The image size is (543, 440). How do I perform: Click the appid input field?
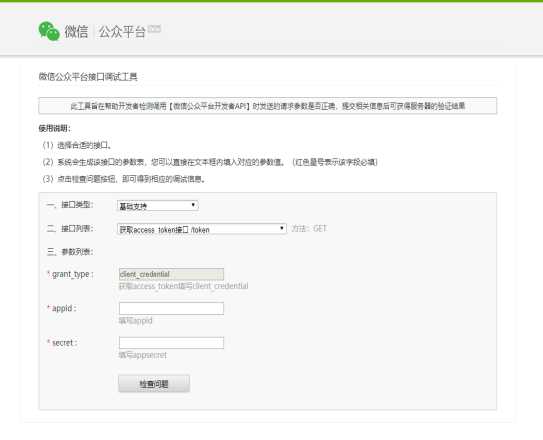(x=171, y=308)
